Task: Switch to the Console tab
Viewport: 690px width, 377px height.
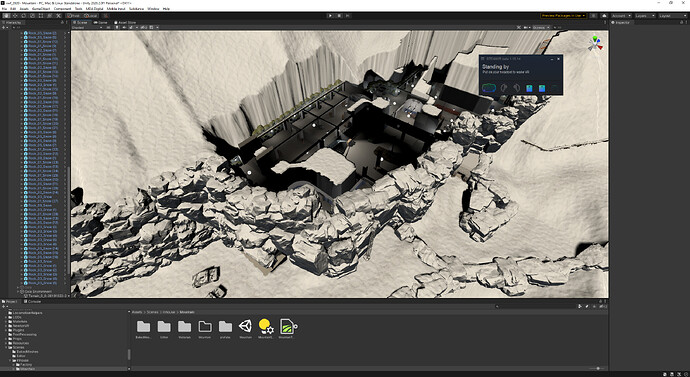Action: click(33, 301)
